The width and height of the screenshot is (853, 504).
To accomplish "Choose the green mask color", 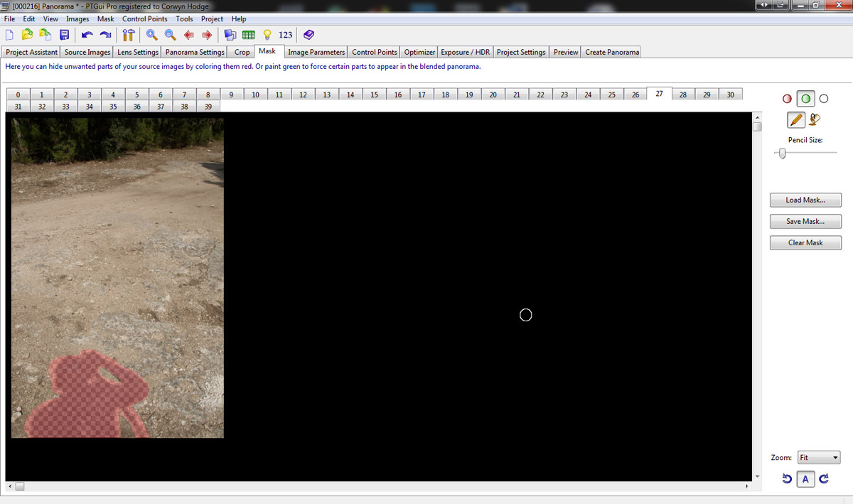I will [x=805, y=99].
